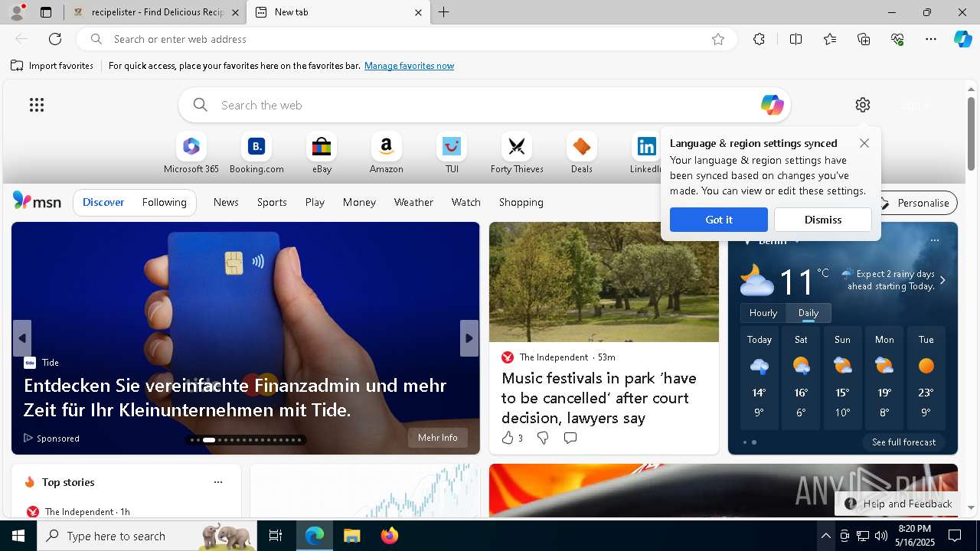This screenshot has height=551, width=980.
Task: Click Import favorites button
Action: [x=52, y=66]
